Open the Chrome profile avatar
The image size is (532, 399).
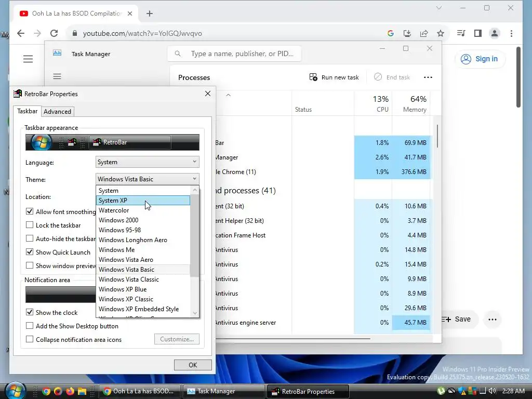click(x=495, y=33)
